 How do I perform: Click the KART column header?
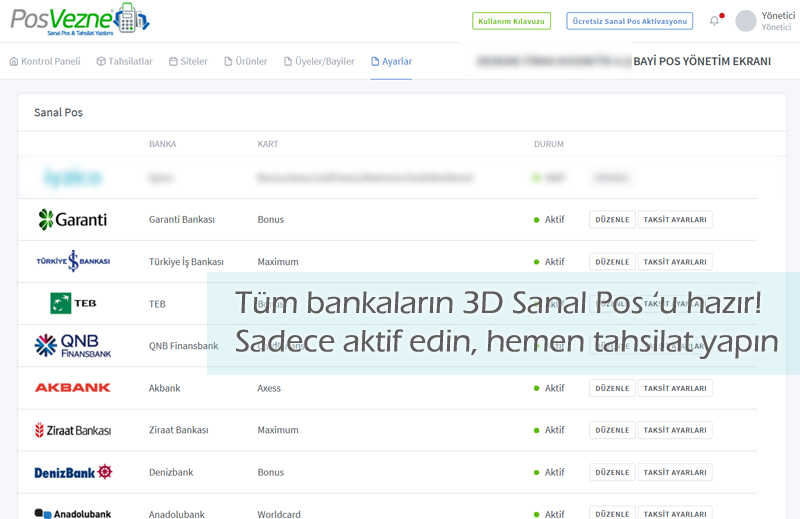point(267,144)
